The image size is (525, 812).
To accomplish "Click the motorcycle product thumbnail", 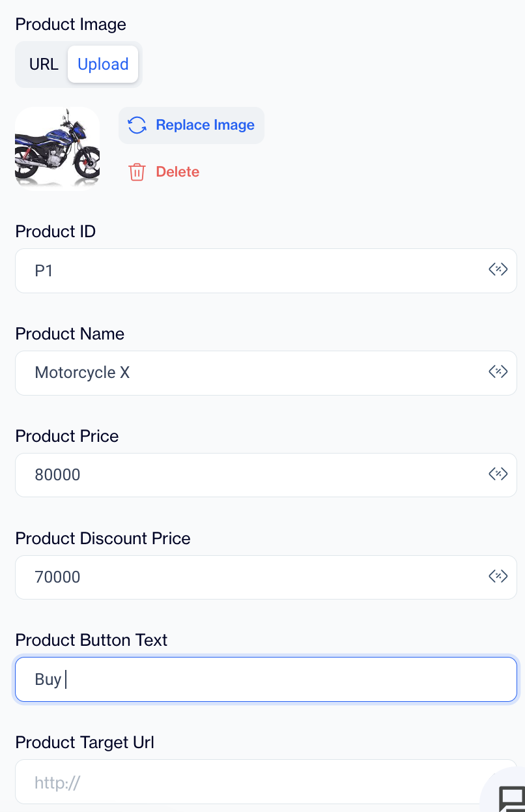I will [57, 149].
